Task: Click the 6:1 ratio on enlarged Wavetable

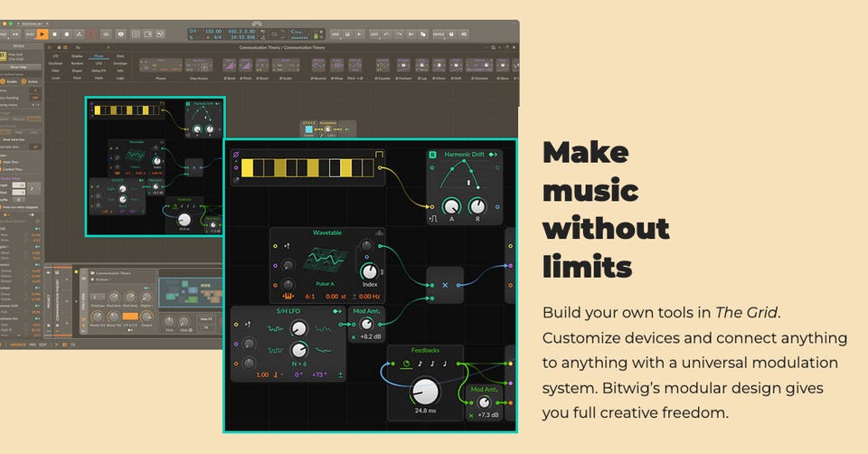Action: pyautogui.click(x=310, y=297)
